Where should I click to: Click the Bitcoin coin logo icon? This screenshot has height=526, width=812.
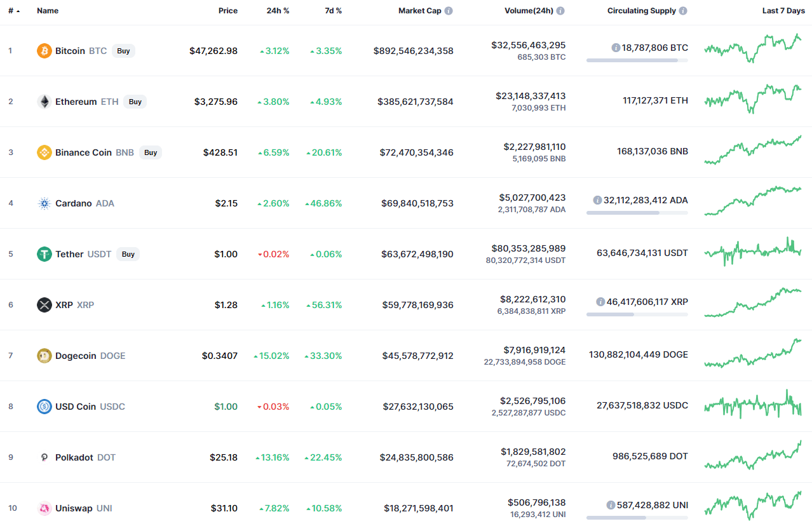pyautogui.click(x=44, y=51)
